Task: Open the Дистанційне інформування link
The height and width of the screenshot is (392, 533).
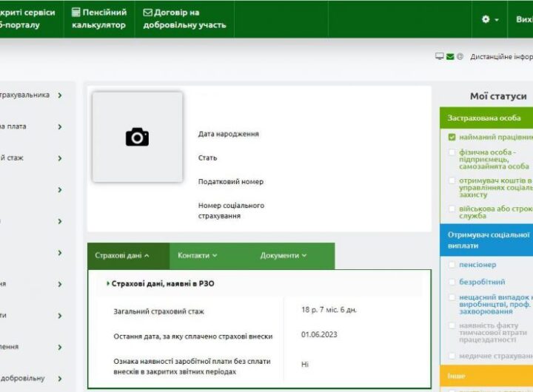Action: [x=501, y=57]
